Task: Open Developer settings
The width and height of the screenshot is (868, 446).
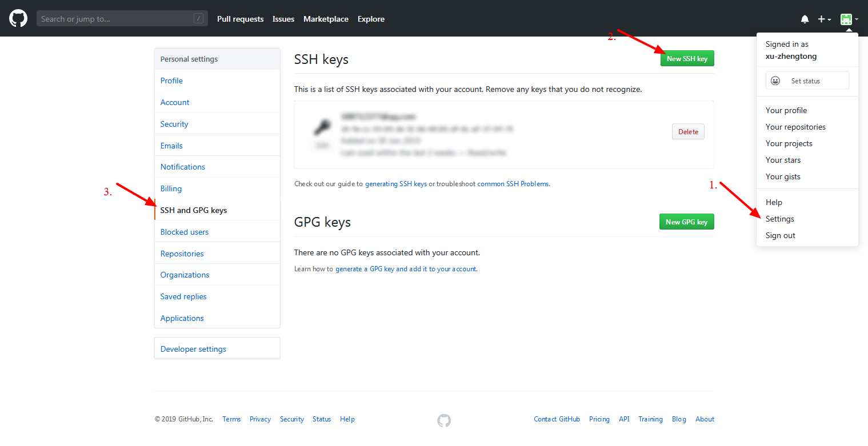Action: point(217,349)
